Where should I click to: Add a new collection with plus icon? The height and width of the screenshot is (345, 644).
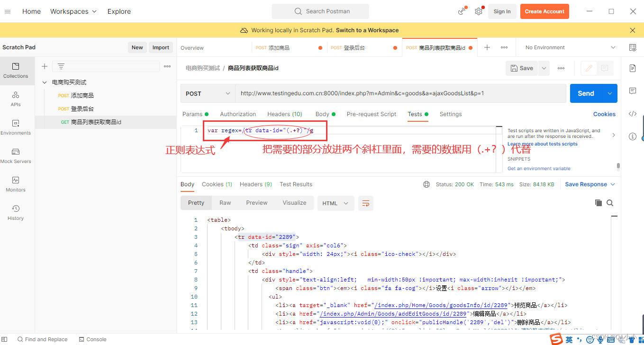(x=45, y=66)
